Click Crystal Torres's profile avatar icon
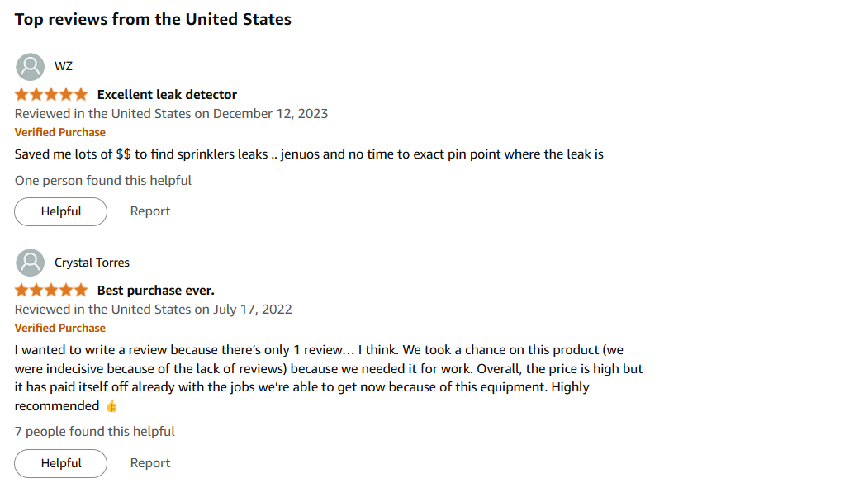868x497 pixels. tap(30, 263)
